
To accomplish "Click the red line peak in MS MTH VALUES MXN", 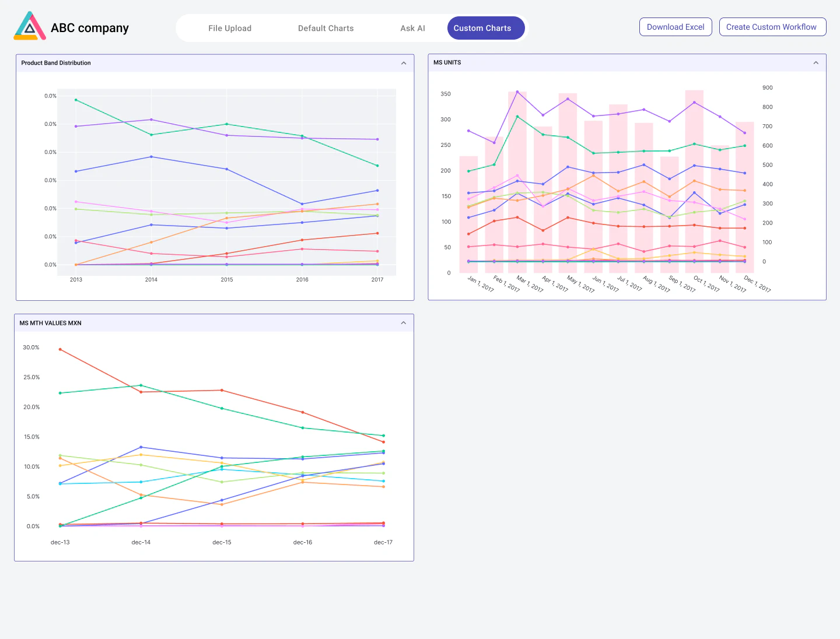I will [61, 350].
